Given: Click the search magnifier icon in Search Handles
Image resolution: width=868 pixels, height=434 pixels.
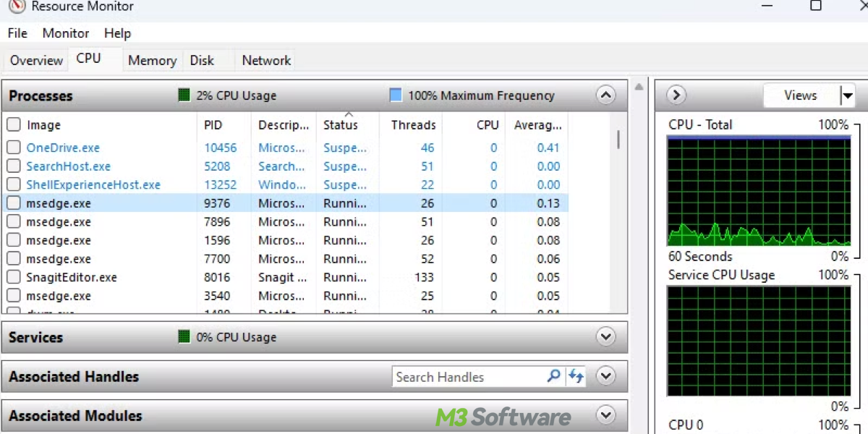Looking at the screenshot, I should point(553,376).
